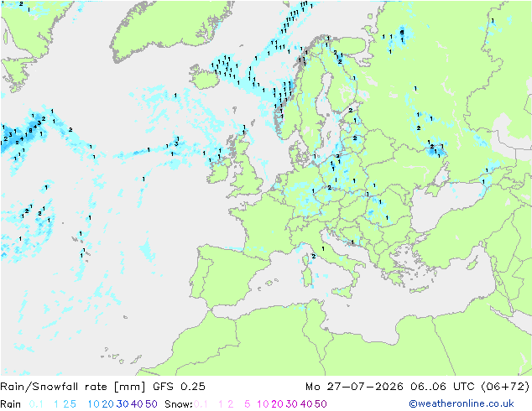Click the 'Rain' legend label
Image resolution: width=532 pixels, height=411 pixels.
click(x=11, y=404)
